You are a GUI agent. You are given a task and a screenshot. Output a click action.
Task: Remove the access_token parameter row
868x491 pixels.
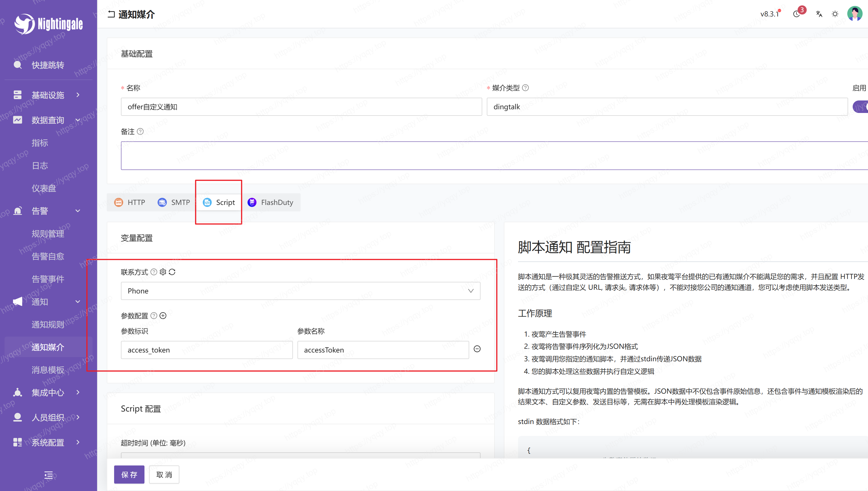coord(477,349)
